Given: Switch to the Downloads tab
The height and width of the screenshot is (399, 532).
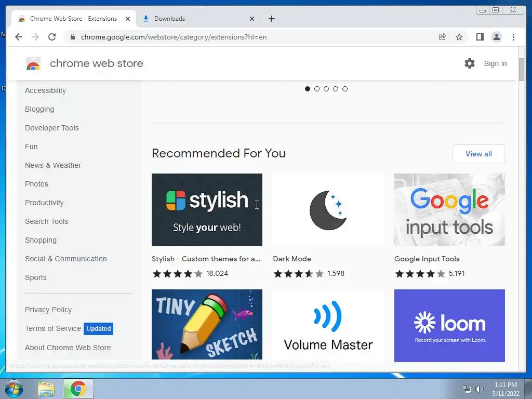Looking at the screenshot, I should coord(198,19).
